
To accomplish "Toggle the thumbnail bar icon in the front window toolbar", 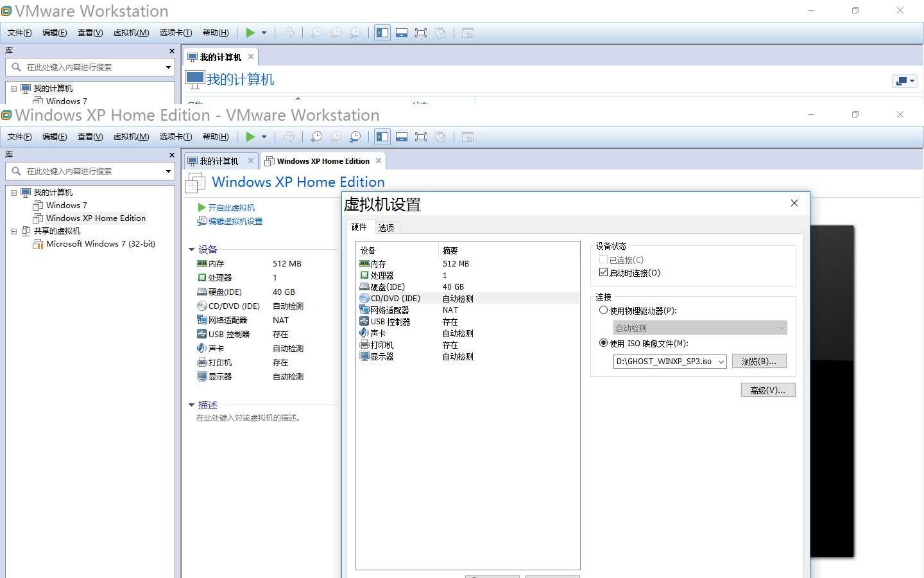I will (x=402, y=137).
